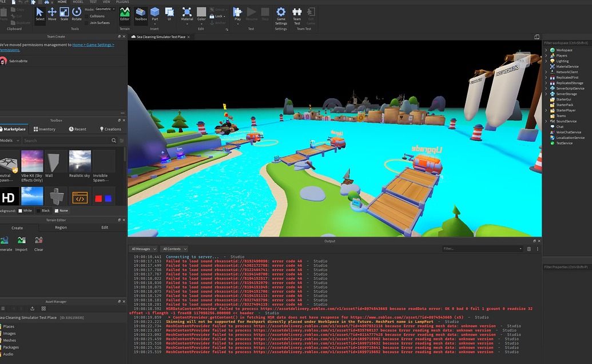Follow the Home > Game Settings link
This screenshot has height=364, width=592.
pos(93,45)
